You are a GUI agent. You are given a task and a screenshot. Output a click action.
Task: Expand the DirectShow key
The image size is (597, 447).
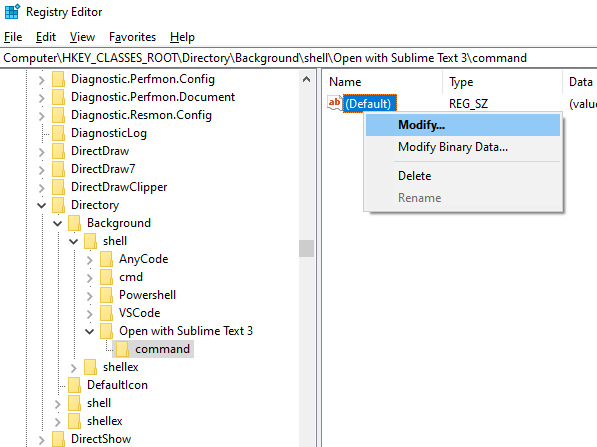click(x=42, y=440)
